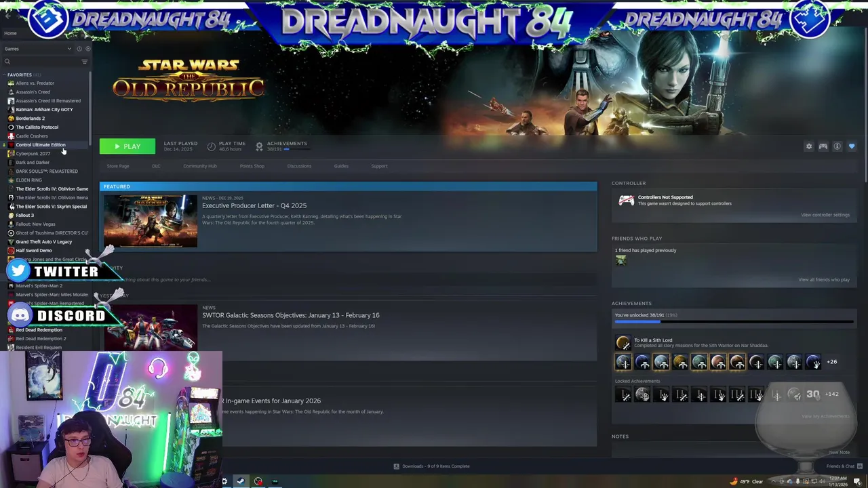Click View controller settings link
The width and height of the screenshot is (868, 488).
point(825,215)
